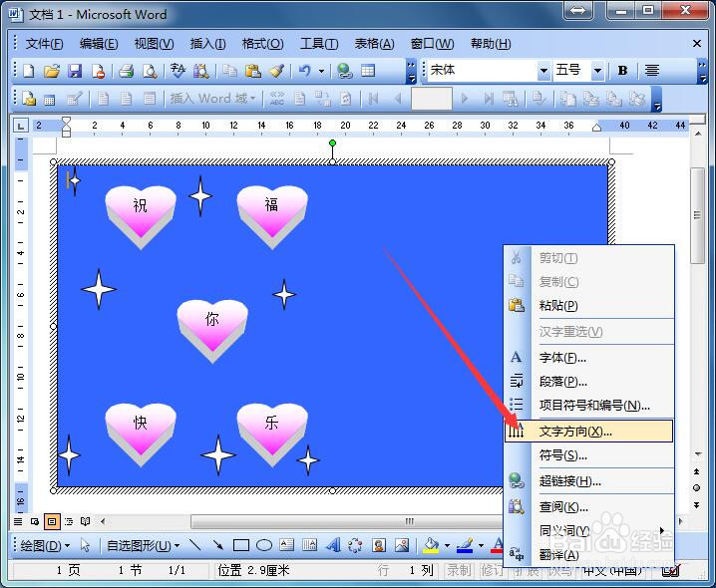
Task: Open the 插入(I) menu
Action: [207, 44]
